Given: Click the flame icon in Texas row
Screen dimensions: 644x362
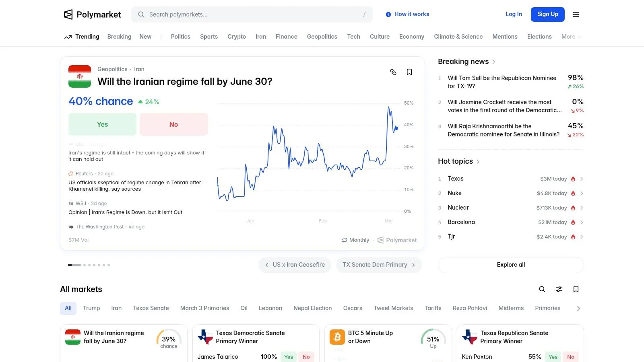Looking at the screenshot, I should (573, 179).
